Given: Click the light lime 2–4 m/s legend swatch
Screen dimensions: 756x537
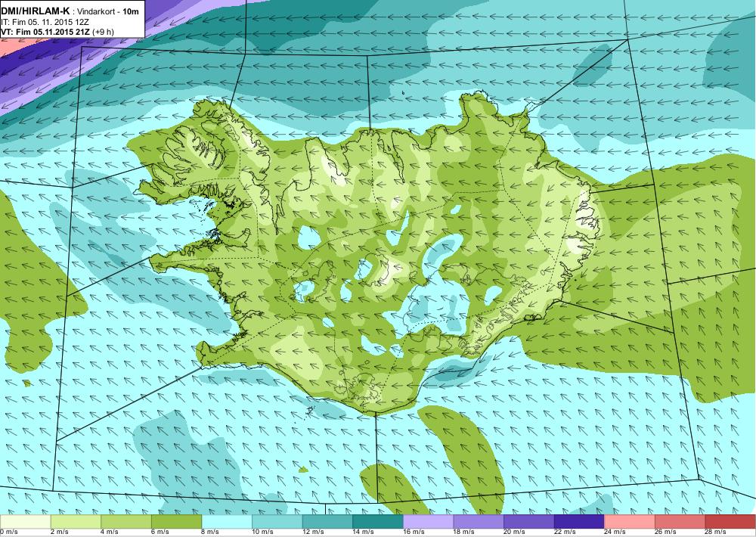Looking at the screenshot, I should pyautogui.click(x=76, y=522).
